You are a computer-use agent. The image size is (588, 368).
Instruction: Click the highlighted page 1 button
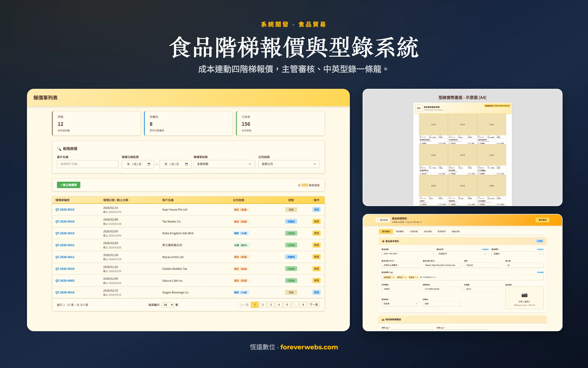tap(255, 305)
